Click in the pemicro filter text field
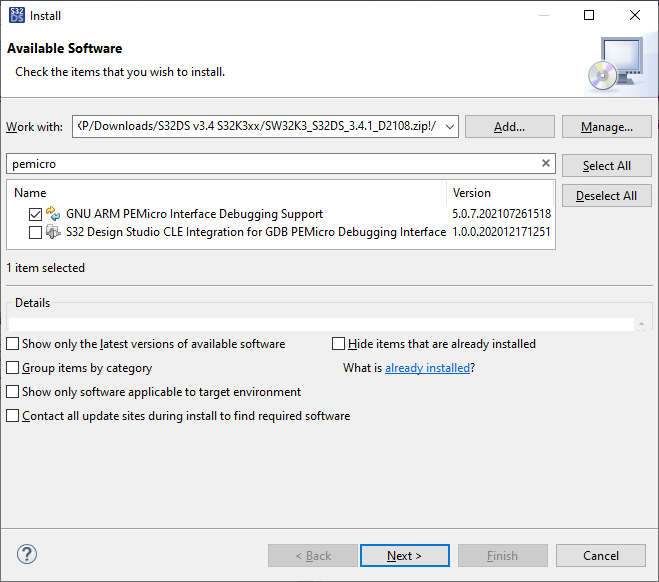This screenshot has width=659, height=582. tap(270, 163)
